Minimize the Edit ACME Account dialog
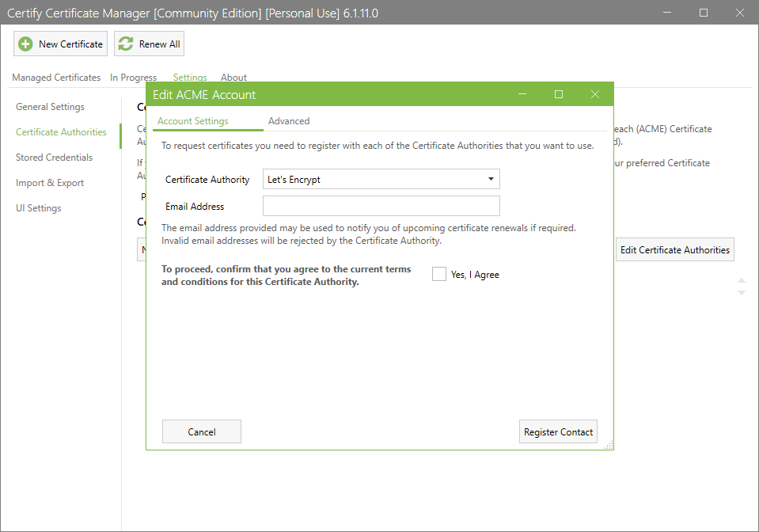 pyautogui.click(x=522, y=94)
